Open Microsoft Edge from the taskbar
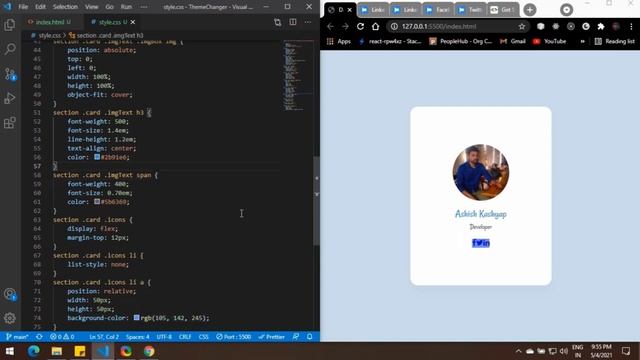The width and height of the screenshot is (640, 360). coord(33,351)
